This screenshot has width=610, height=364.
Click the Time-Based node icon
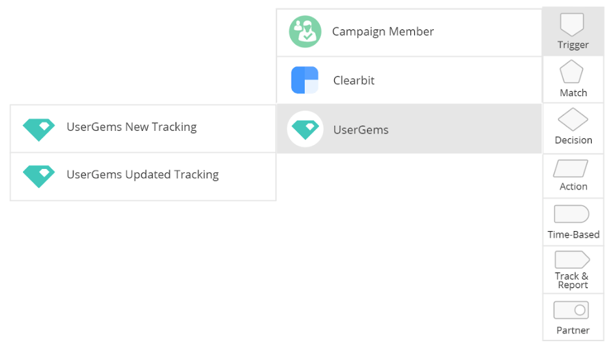pyautogui.click(x=571, y=214)
